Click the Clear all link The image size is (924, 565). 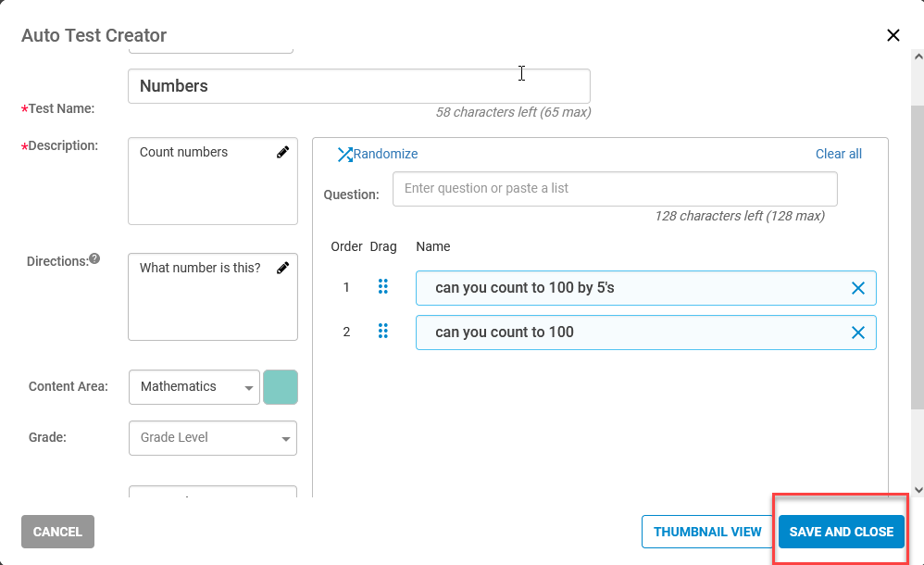(839, 154)
